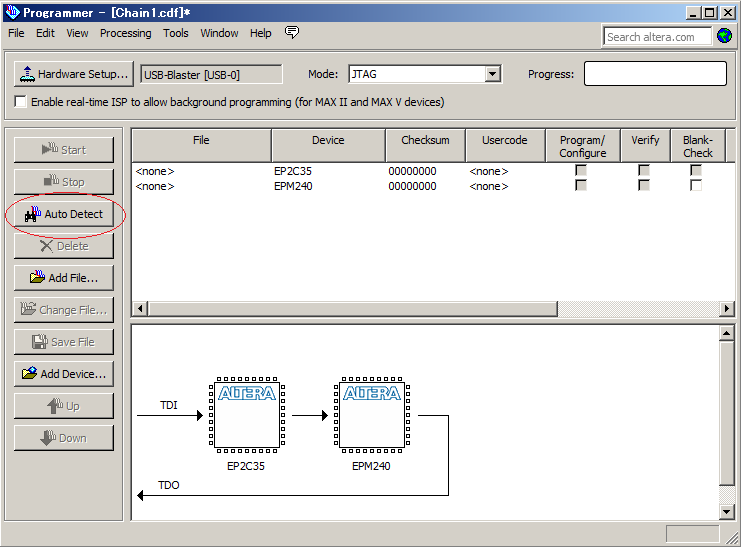Viewport: 741px width, 547px height.
Task: Open the Edit menu
Action: point(45,33)
